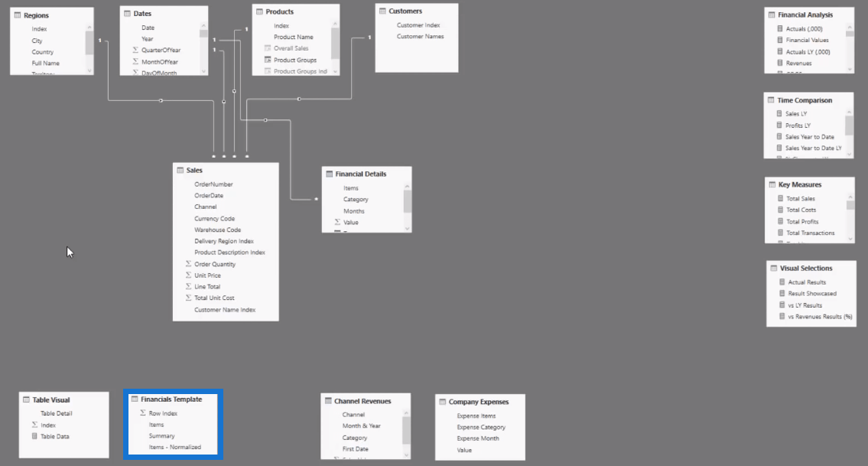Select Customer Names field
The image size is (868, 466).
coord(420,37)
